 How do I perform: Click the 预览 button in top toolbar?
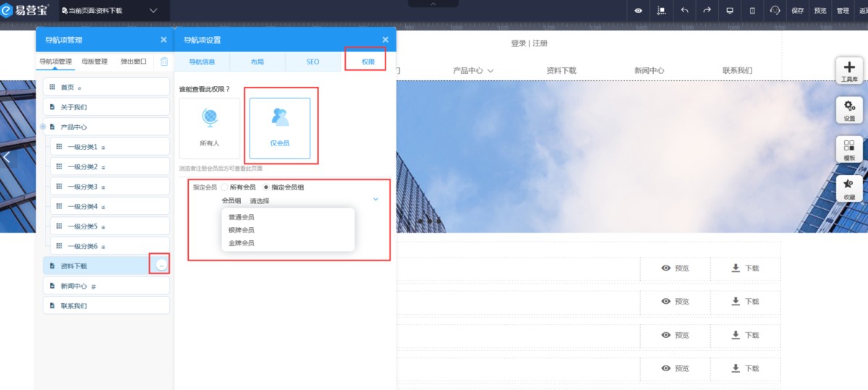tap(820, 11)
